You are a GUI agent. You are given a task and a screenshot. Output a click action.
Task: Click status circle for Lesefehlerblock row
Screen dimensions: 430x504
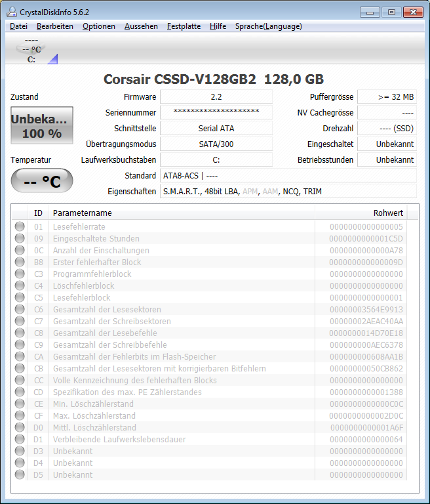click(x=20, y=297)
